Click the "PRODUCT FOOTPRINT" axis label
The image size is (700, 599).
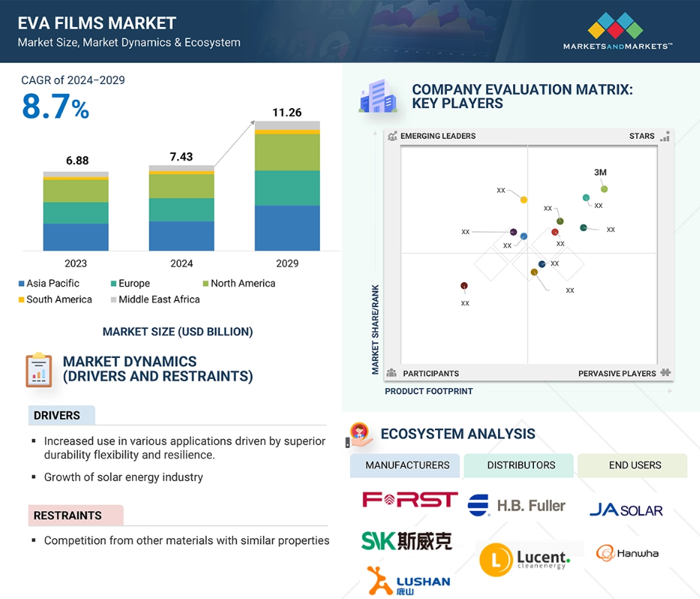coord(429,391)
